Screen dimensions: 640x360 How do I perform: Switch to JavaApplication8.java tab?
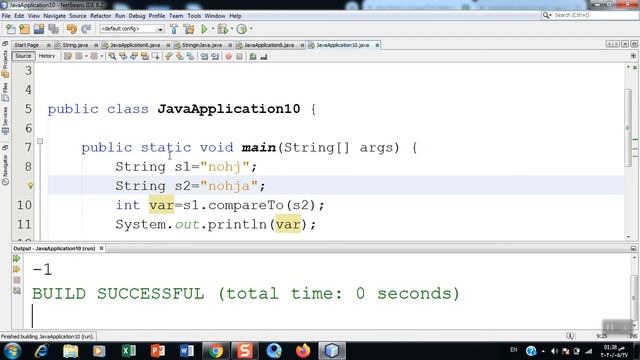(x=269, y=45)
